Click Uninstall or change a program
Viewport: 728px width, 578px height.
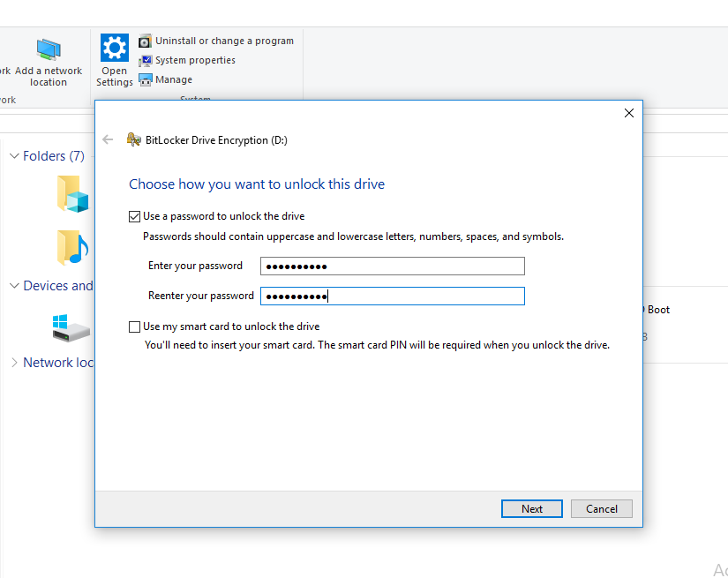point(216,41)
